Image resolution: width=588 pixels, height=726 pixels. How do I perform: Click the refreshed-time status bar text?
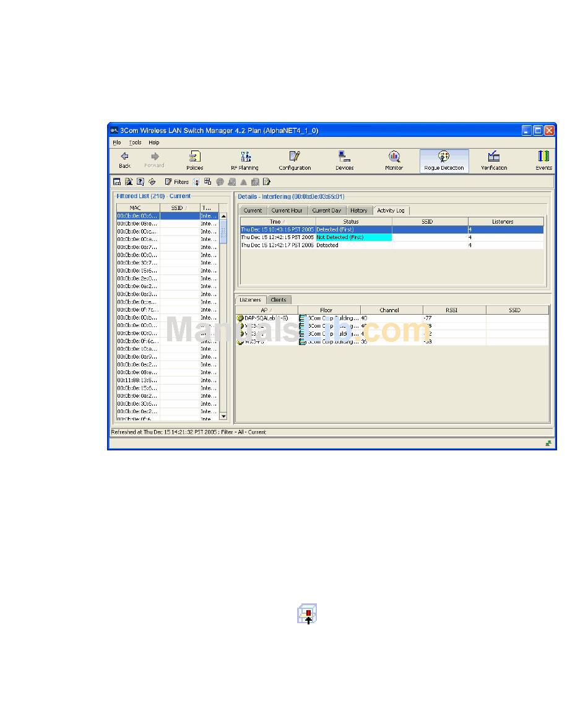tap(188, 432)
